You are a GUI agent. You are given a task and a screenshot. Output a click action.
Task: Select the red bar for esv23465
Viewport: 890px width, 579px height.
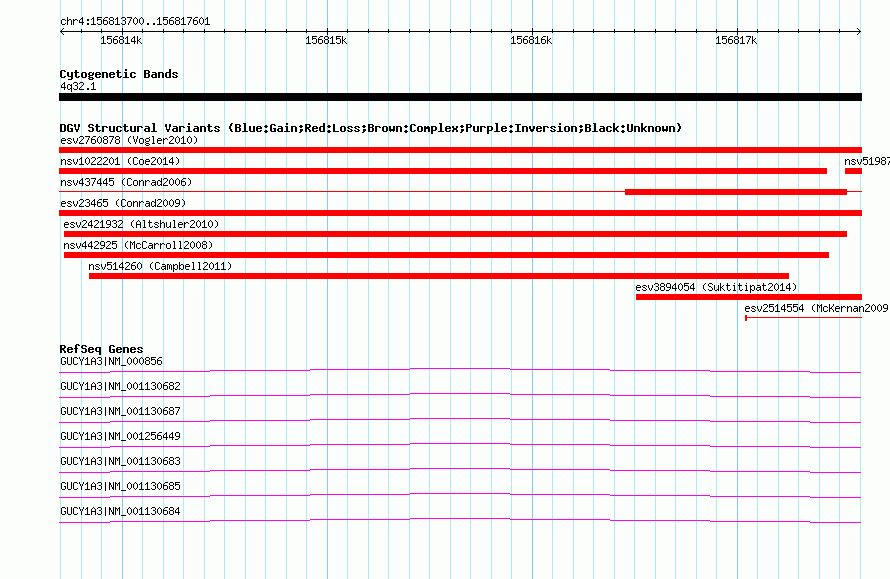click(460, 213)
